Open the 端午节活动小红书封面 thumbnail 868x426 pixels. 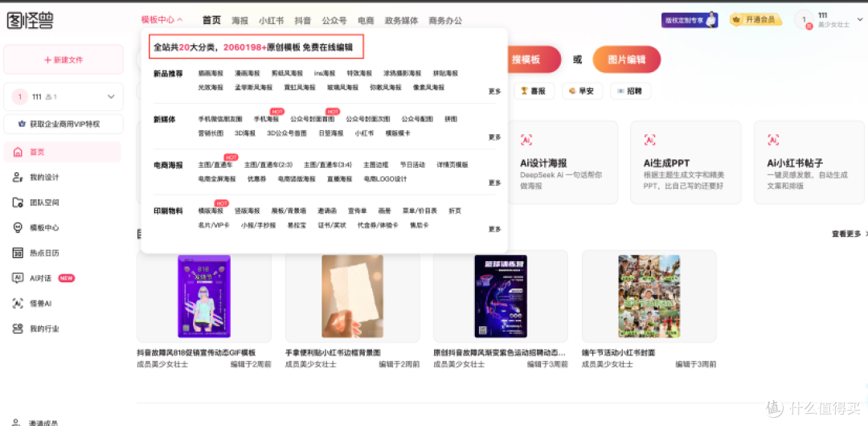coord(649,297)
